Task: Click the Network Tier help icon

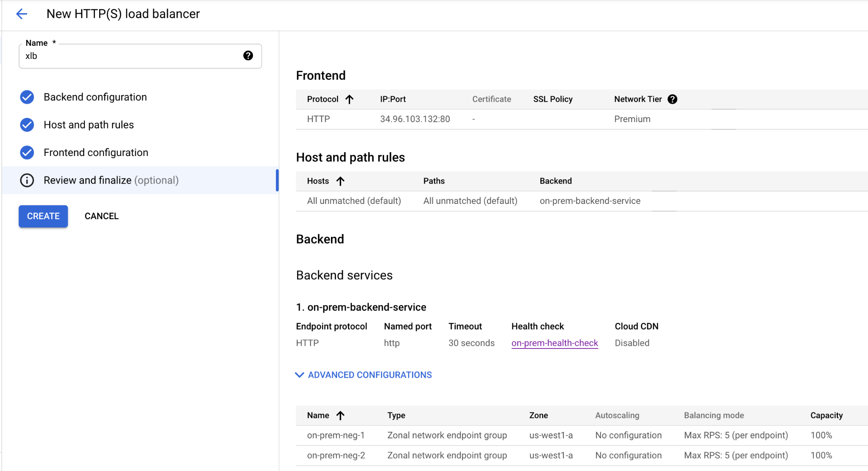Action: coord(672,99)
